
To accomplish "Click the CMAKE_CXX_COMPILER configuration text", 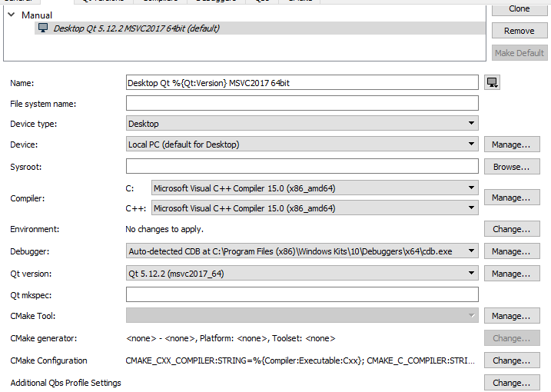I will click(300, 360).
